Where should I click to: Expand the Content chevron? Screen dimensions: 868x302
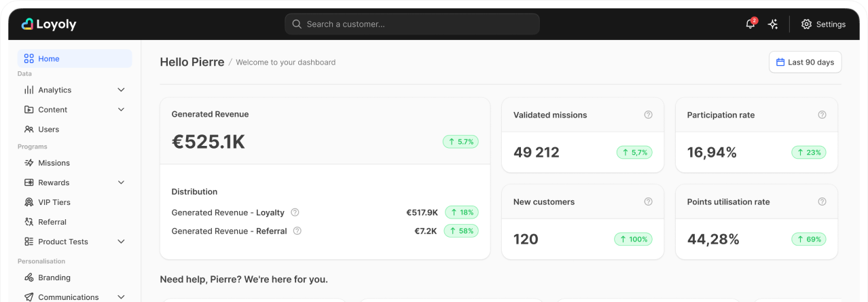point(122,109)
